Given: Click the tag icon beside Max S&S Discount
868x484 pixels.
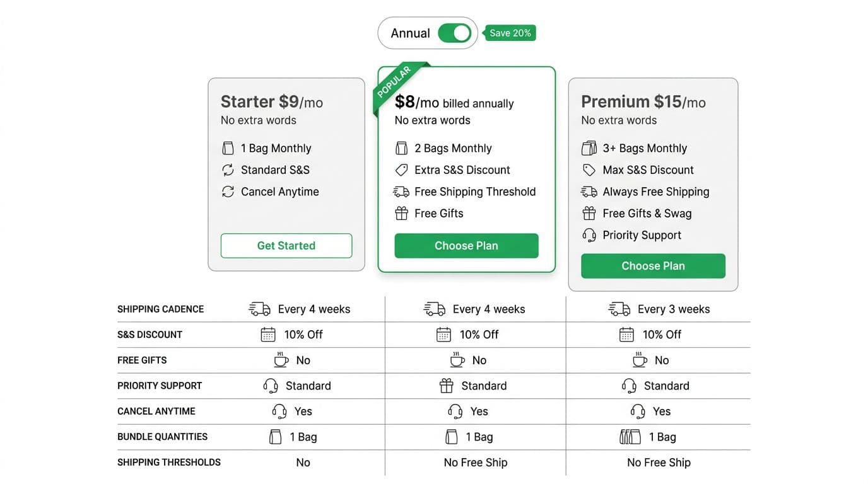Looking at the screenshot, I should pyautogui.click(x=589, y=170).
